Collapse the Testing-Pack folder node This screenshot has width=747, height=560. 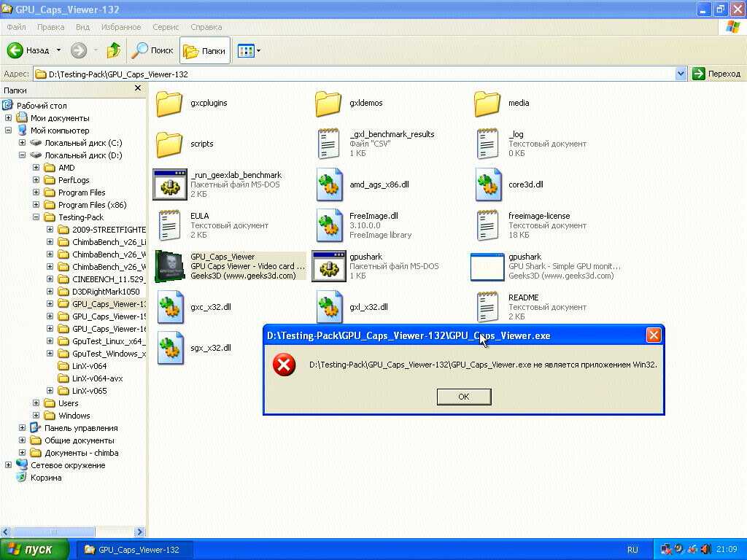pyautogui.click(x=36, y=217)
